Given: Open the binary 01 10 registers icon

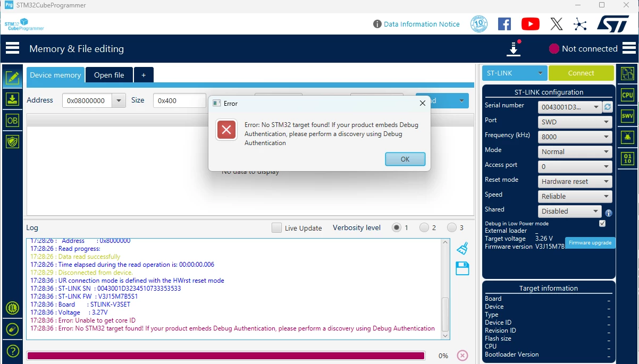Looking at the screenshot, I should point(628,158).
